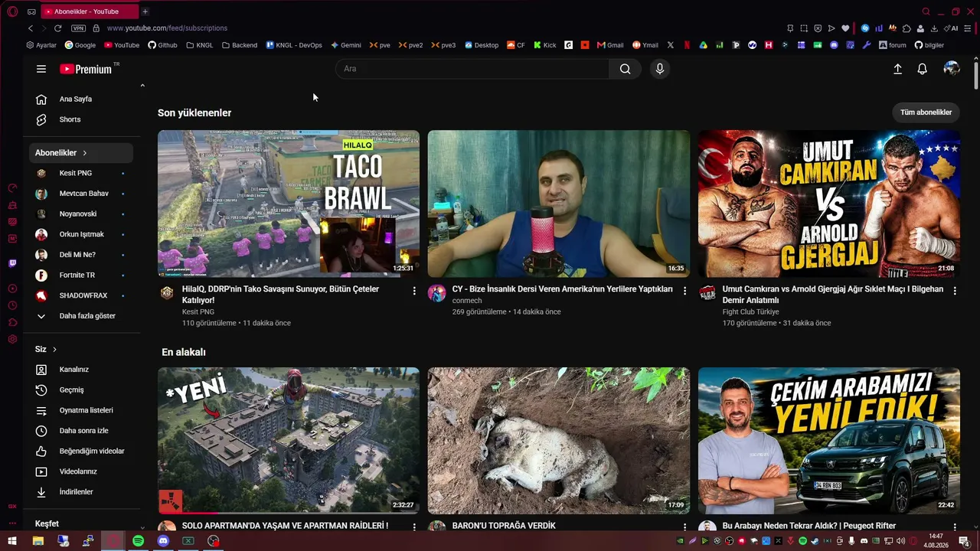Open the notifications bell

point(923,69)
